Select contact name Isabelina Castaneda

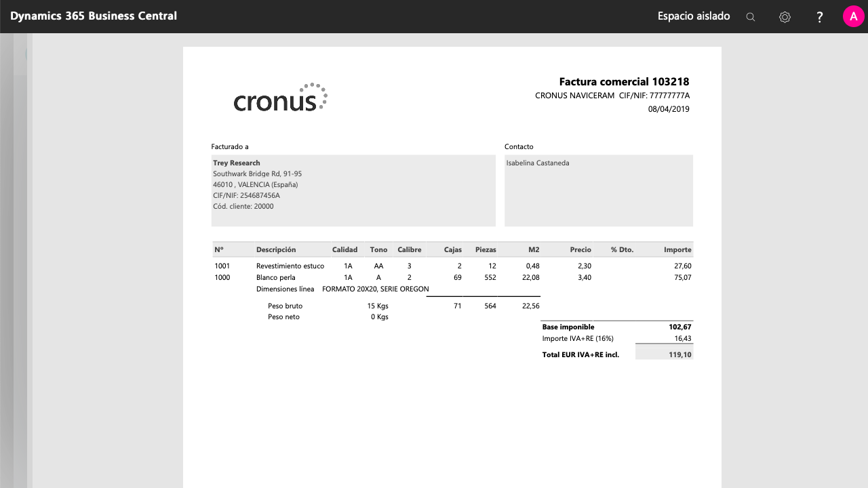point(538,163)
